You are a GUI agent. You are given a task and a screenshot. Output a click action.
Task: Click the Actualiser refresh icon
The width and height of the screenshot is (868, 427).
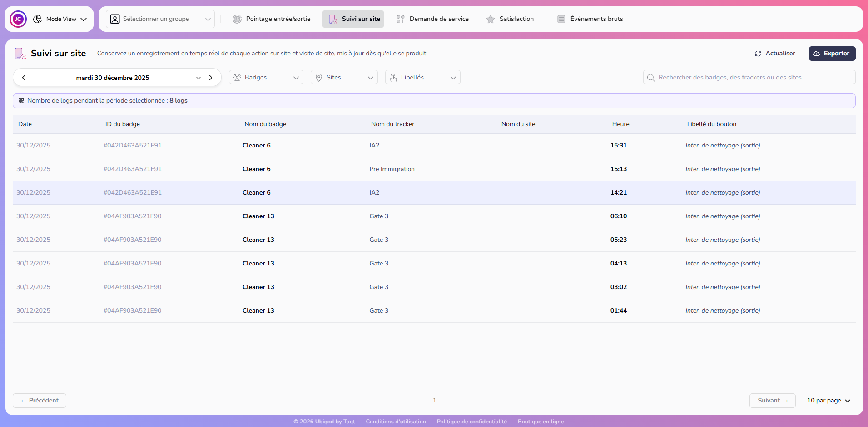tap(758, 54)
